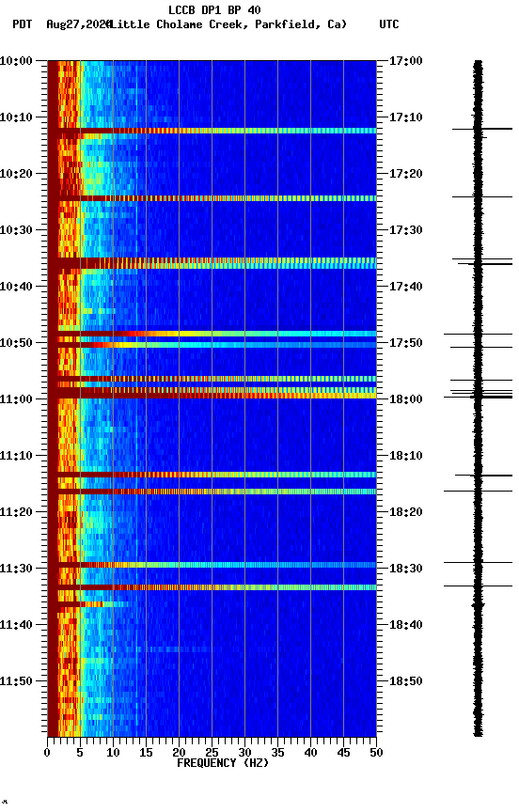Click the 11:50 PDT time label
Image resolution: width=519 pixels, height=812 pixels.
point(16,682)
